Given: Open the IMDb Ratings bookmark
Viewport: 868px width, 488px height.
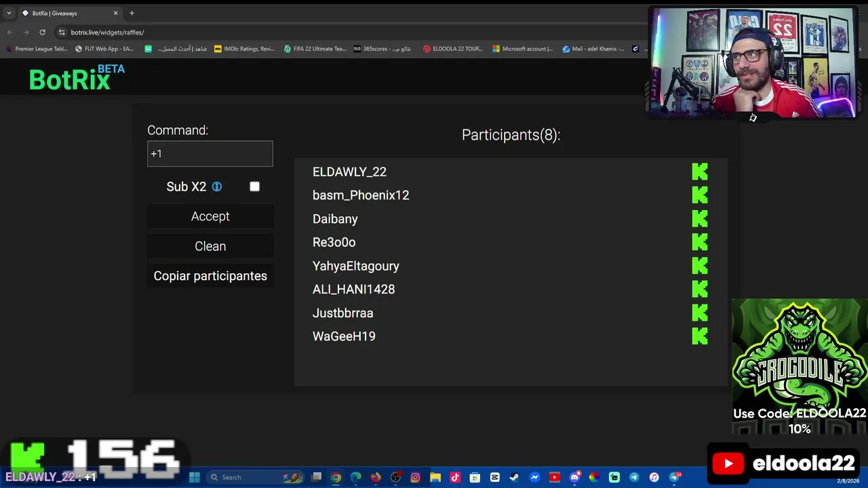Looking at the screenshot, I should (244, 49).
